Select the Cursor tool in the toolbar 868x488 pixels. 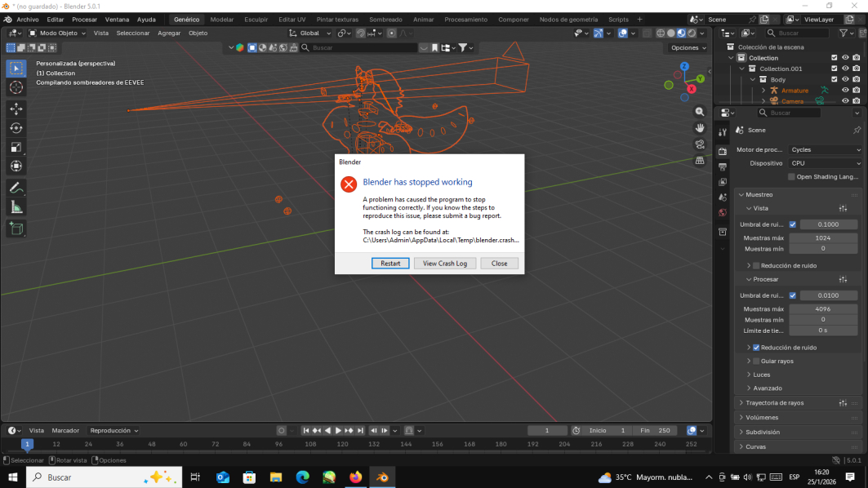16,87
